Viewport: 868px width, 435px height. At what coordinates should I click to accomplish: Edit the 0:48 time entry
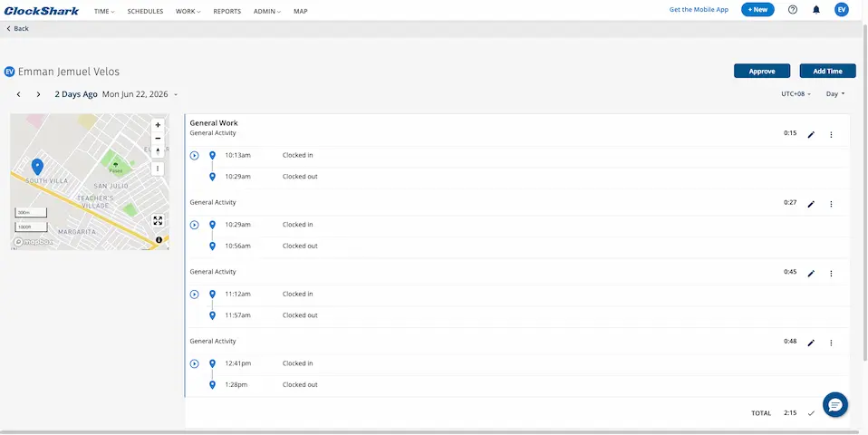[811, 343]
